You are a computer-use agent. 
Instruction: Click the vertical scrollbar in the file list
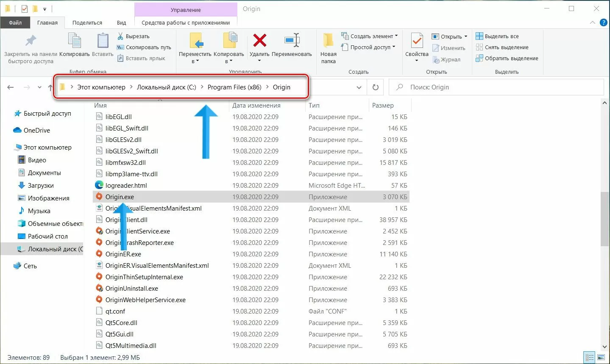604,219
